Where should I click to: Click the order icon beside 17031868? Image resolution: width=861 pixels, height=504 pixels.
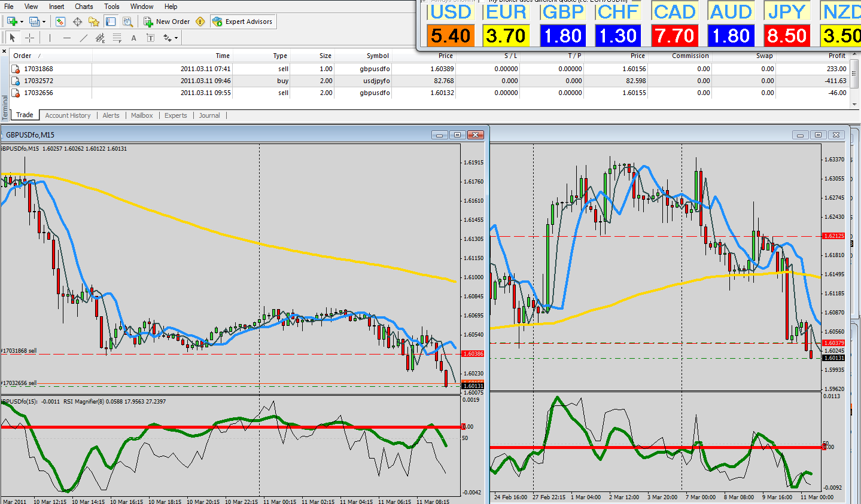[x=16, y=69]
